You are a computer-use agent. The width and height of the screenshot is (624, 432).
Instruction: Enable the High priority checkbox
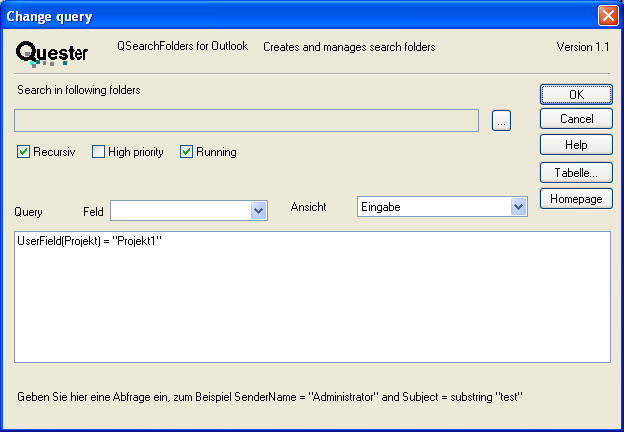(x=99, y=152)
